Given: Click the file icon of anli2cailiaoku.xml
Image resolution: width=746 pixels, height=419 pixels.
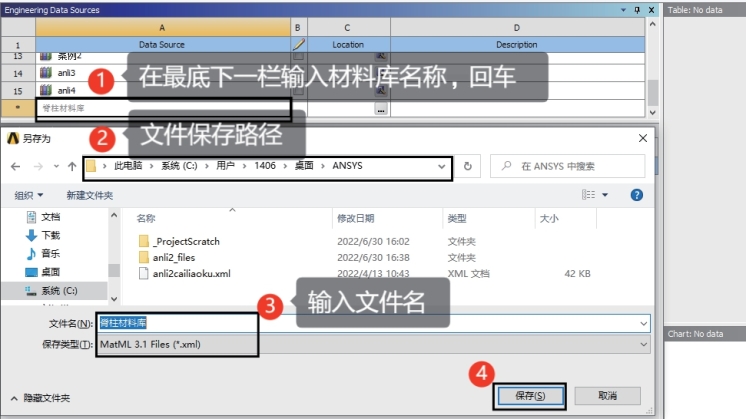Looking at the screenshot, I should pos(143,273).
